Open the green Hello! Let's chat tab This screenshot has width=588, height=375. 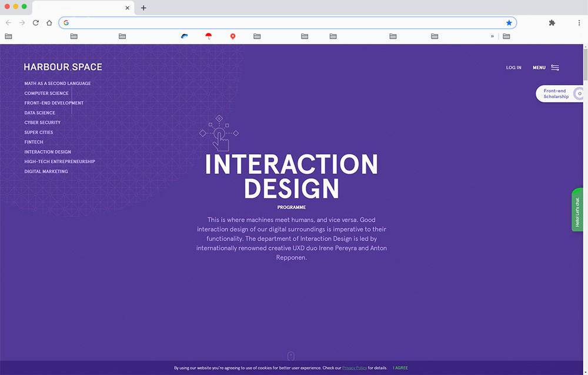[577, 210]
